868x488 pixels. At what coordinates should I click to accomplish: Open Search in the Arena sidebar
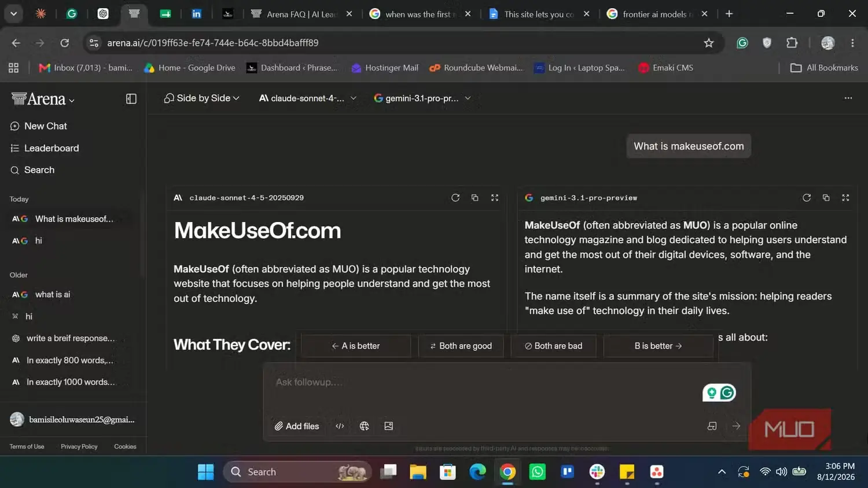pos(32,170)
